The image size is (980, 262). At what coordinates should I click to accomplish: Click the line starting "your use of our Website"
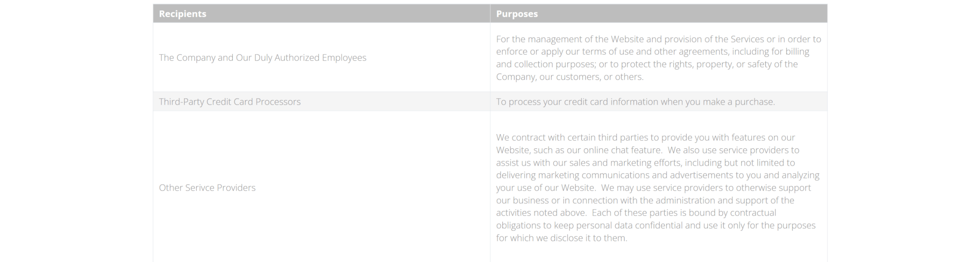pyautogui.click(x=653, y=188)
